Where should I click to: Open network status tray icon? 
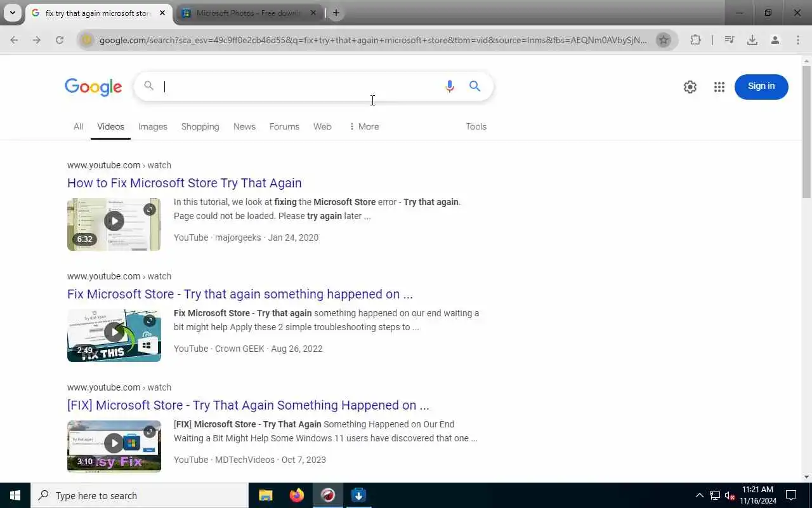715,495
